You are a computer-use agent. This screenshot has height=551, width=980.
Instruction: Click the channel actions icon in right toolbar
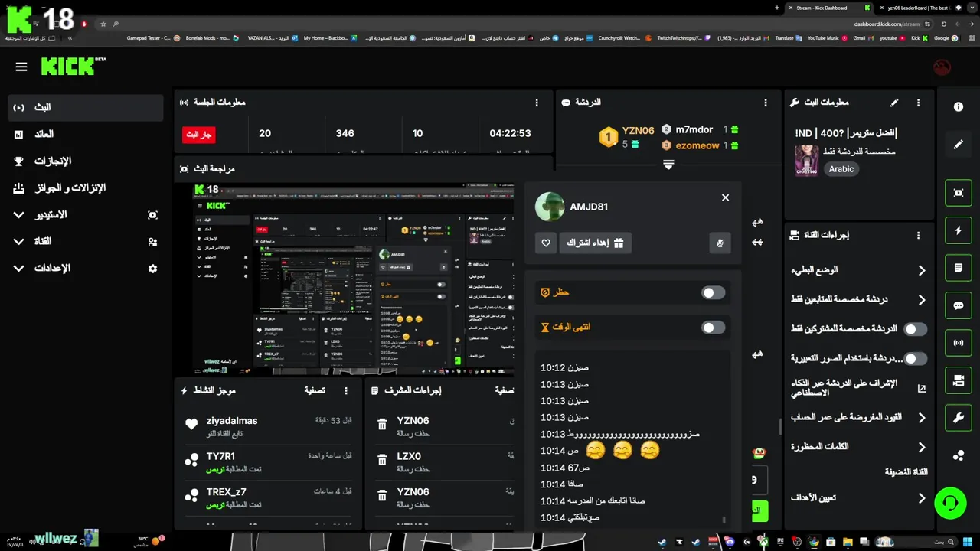[x=958, y=380]
